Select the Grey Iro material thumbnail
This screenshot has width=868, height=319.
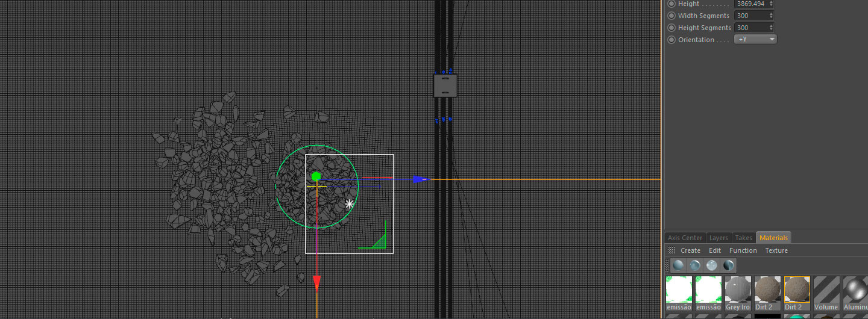tap(738, 293)
